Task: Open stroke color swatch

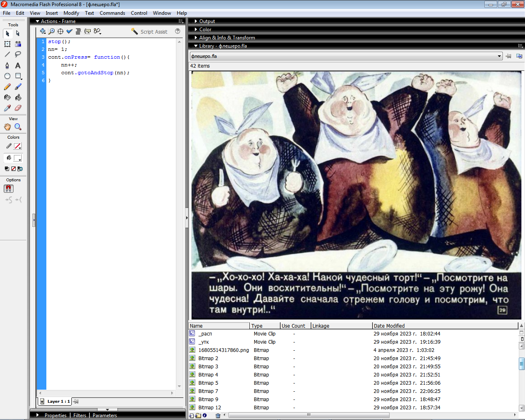Action: [18, 146]
